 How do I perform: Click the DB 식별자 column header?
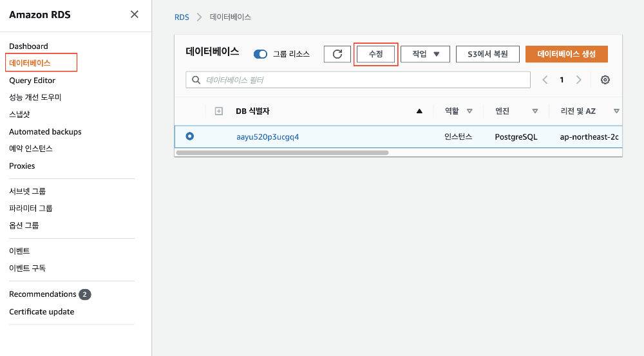[252, 111]
